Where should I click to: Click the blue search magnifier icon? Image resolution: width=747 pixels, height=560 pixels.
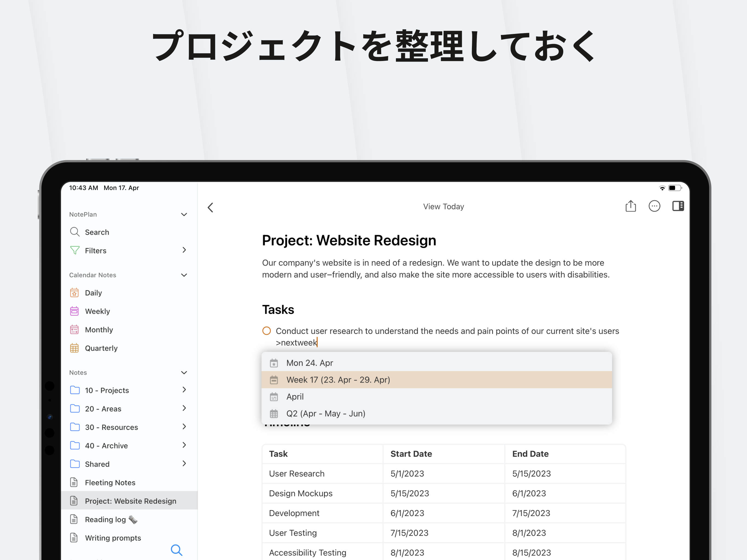(x=176, y=550)
